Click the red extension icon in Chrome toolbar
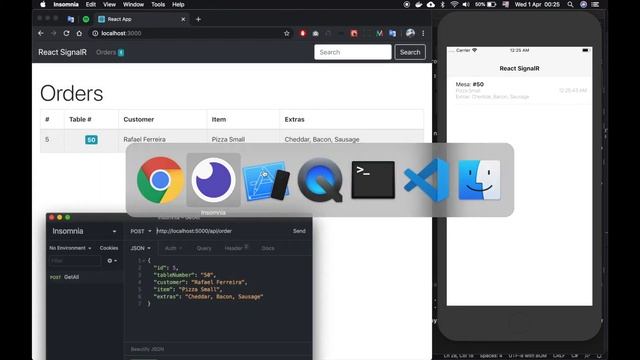The height and width of the screenshot is (360, 640). pyautogui.click(x=302, y=33)
